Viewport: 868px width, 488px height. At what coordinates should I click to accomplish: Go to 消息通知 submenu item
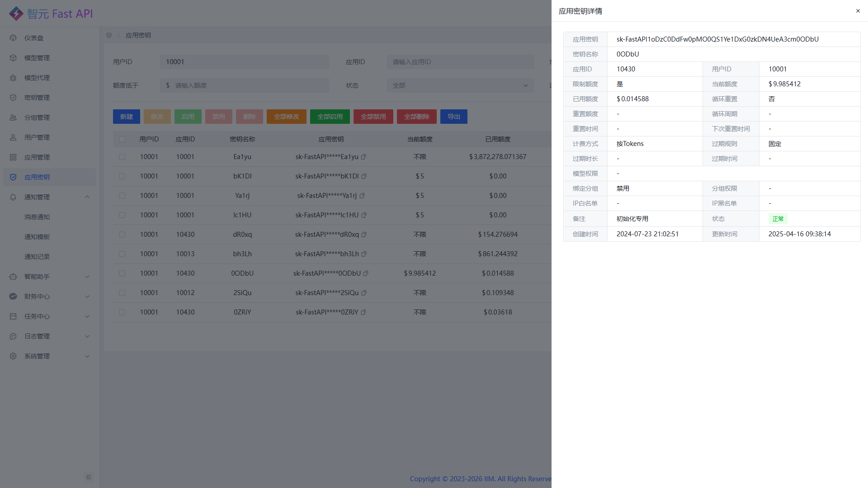click(37, 217)
